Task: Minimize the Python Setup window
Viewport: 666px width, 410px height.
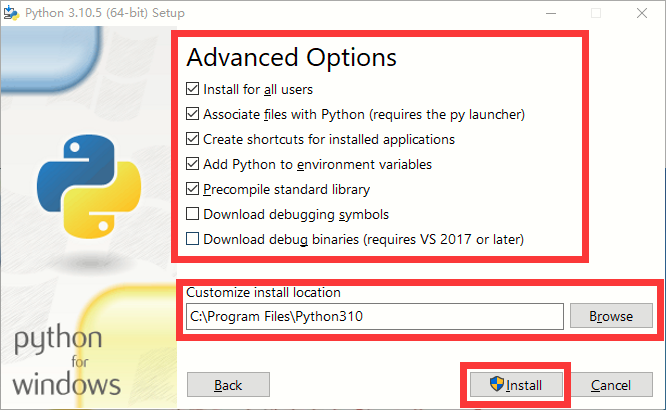Action: coord(551,13)
